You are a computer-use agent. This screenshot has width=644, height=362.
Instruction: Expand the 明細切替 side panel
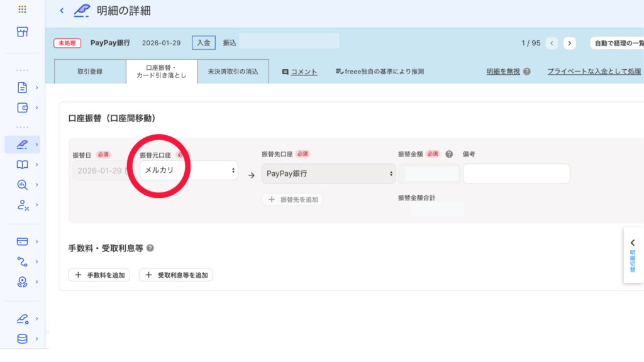pyautogui.click(x=633, y=255)
